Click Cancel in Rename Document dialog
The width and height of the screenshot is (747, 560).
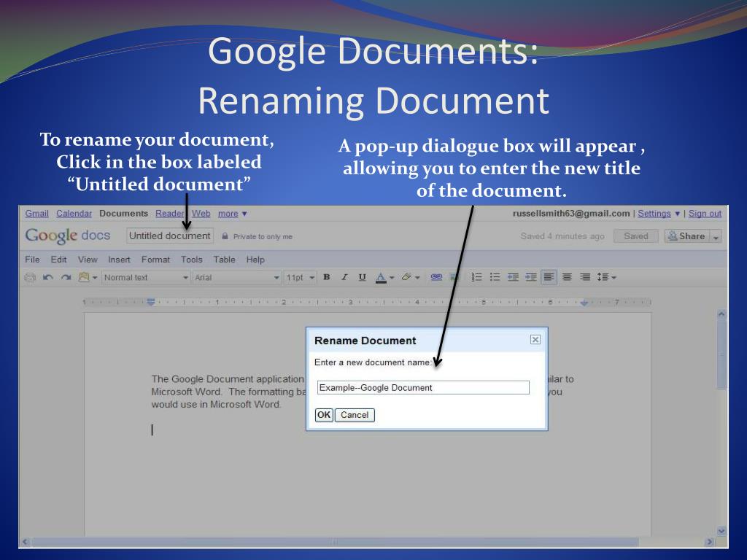(355, 415)
